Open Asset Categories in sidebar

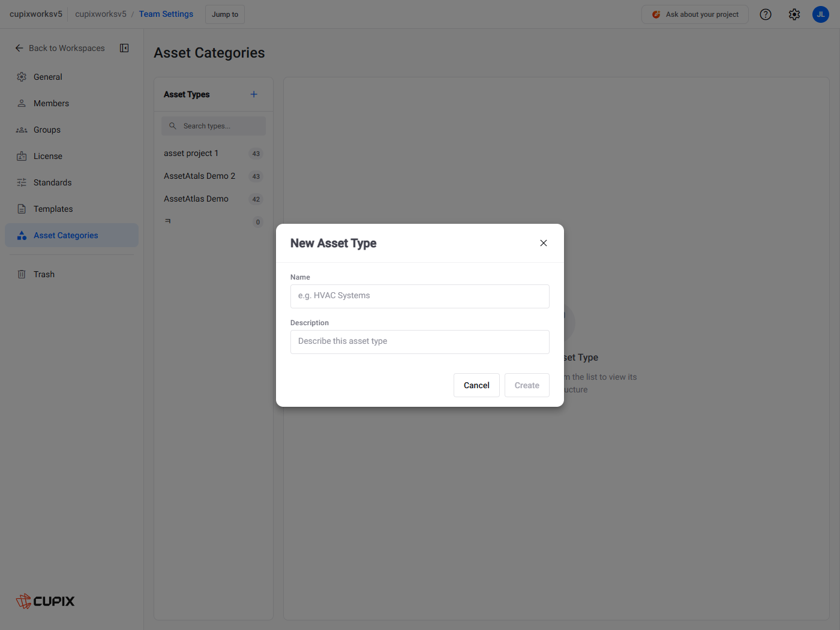click(x=71, y=235)
